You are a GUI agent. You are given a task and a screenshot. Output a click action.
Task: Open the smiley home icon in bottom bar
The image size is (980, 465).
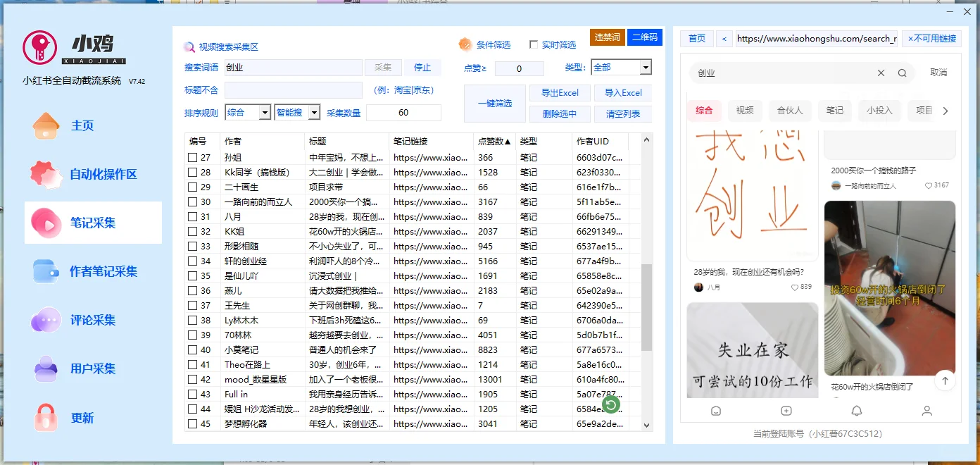tap(716, 411)
